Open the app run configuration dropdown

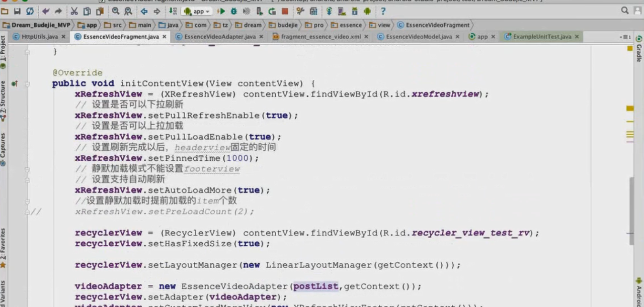tap(197, 11)
